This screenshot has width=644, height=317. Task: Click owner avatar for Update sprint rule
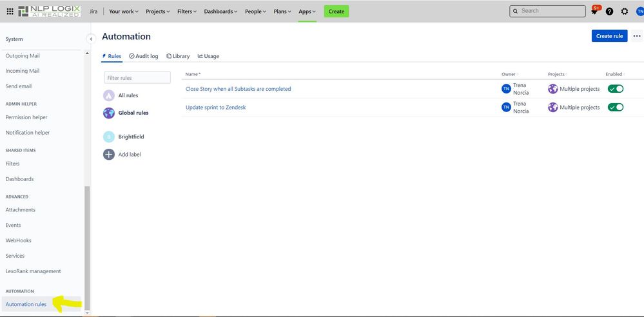507,108
